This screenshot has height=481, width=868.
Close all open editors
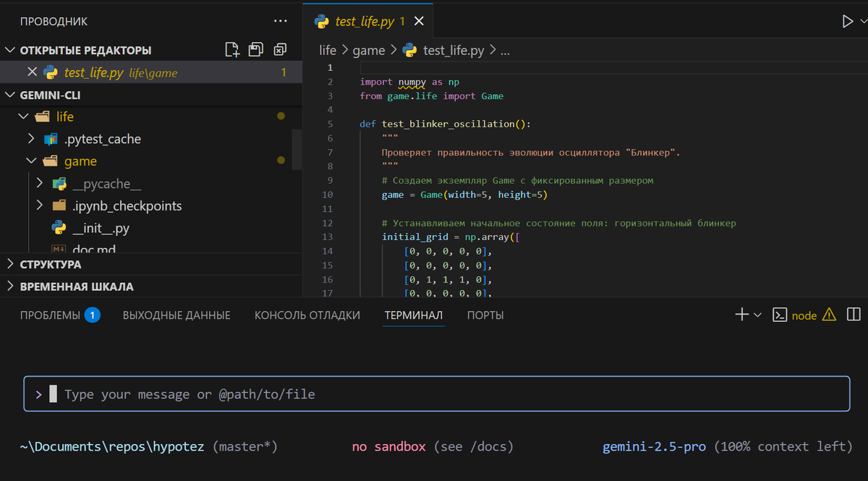(279, 50)
